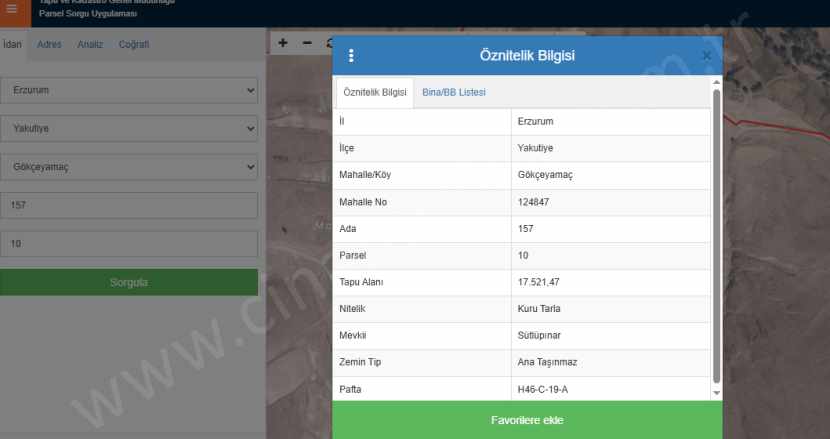Viewport: 830px width, 439px height.
Task: Open the three-dot menu in Öznitelik Bilgisi header
Action: (351, 56)
